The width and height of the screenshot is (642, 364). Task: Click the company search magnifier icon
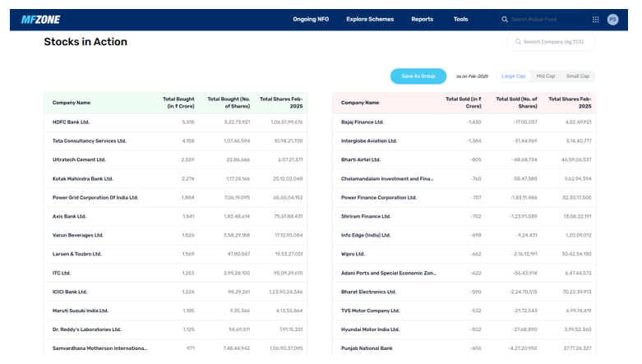pyautogui.click(x=518, y=42)
